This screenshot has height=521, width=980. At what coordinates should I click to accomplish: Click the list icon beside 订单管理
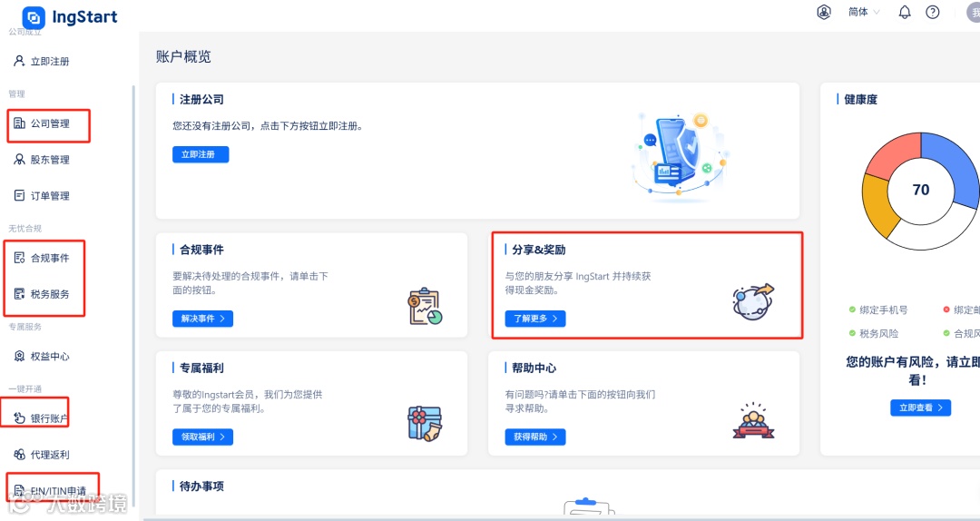click(x=19, y=196)
